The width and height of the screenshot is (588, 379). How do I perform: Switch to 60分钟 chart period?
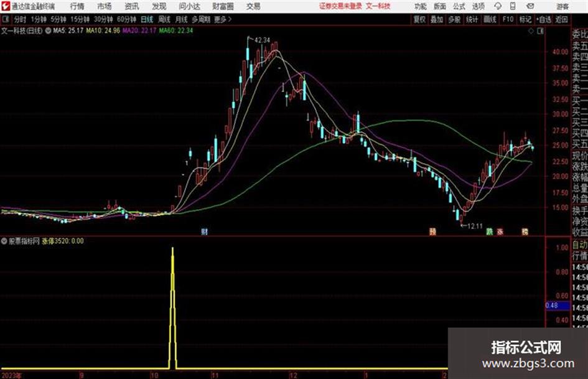(126, 19)
